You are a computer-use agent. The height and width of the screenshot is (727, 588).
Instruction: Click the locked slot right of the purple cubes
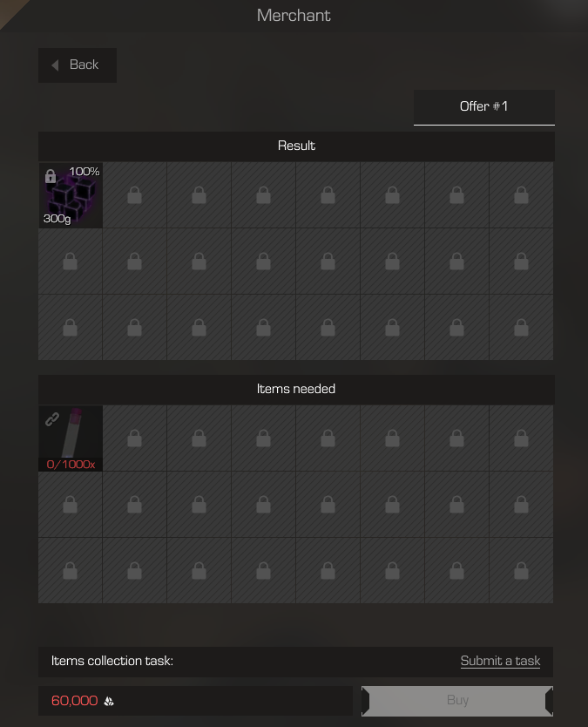135,195
